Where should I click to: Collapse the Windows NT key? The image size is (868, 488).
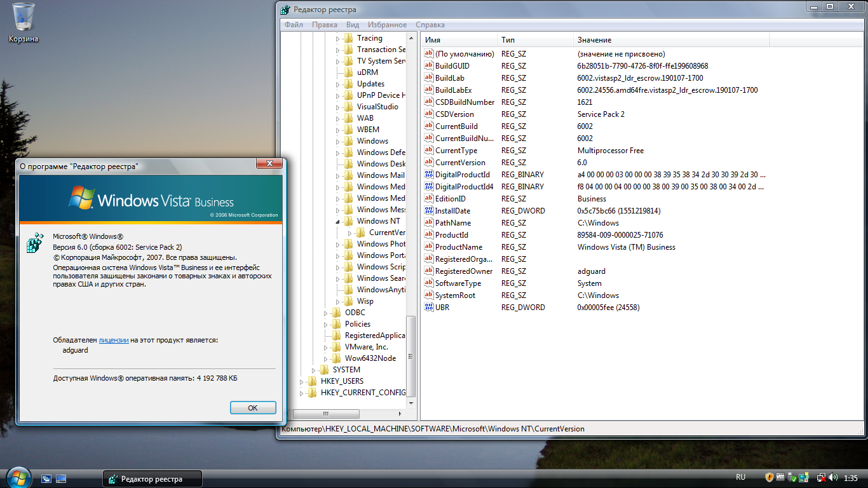338,221
